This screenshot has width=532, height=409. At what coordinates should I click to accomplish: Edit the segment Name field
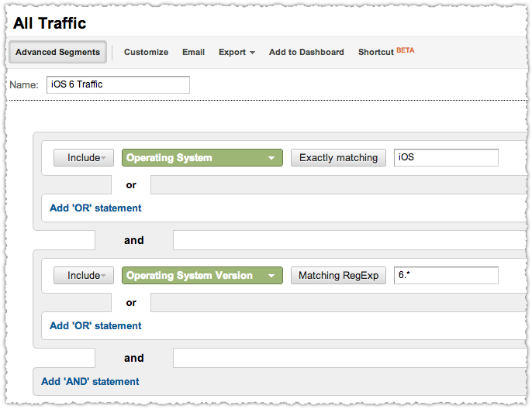click(118, 84)
